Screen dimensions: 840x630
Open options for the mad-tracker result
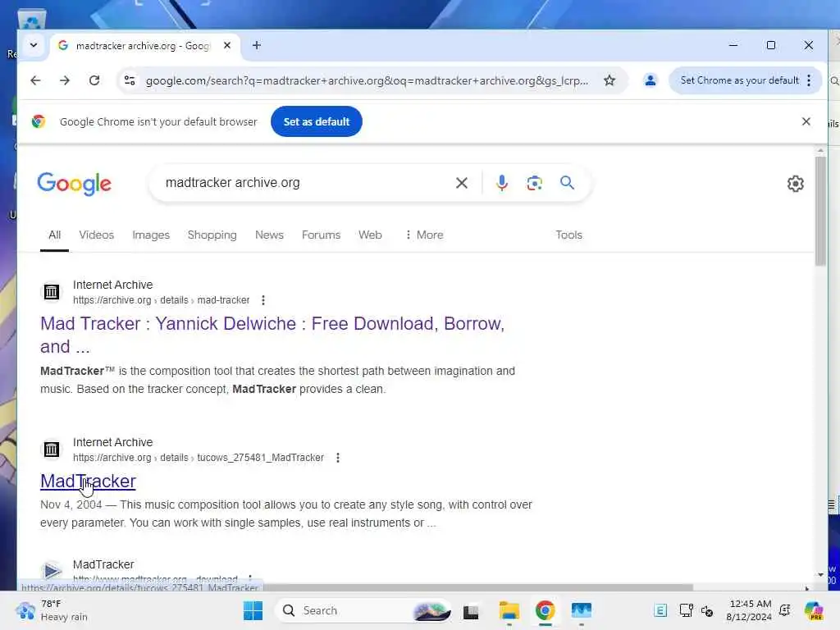point(263,300)
